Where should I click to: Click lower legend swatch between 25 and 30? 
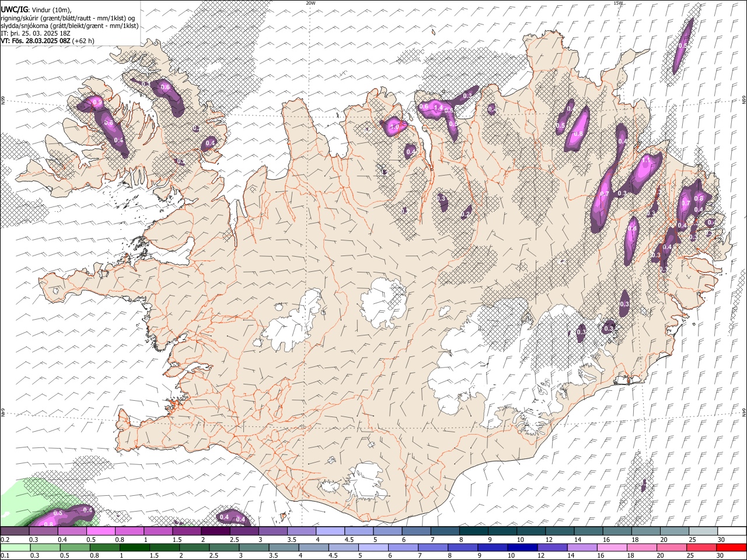coord(701,547)
